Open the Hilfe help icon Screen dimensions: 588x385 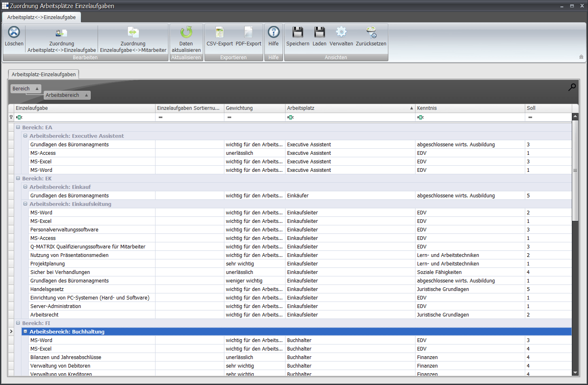pyautogui.click(x=273, y=33)
